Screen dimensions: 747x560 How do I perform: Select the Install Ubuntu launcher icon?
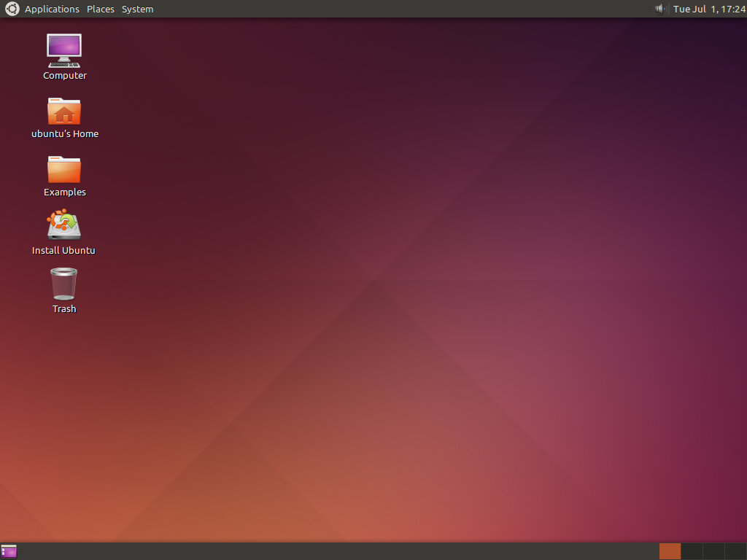pos(64,225)
